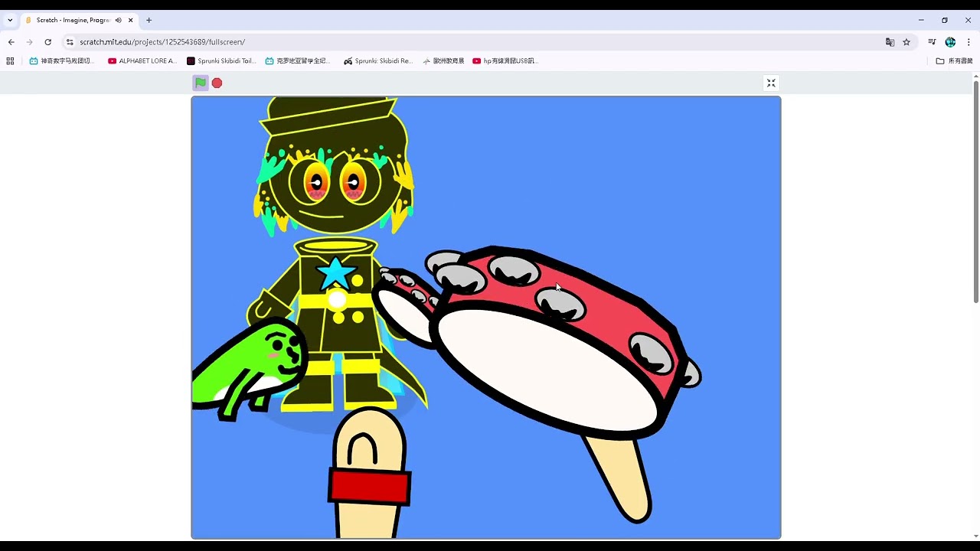
Task: Open the ALPHABET LORE A... bookmark
Action: pos(142,60)
